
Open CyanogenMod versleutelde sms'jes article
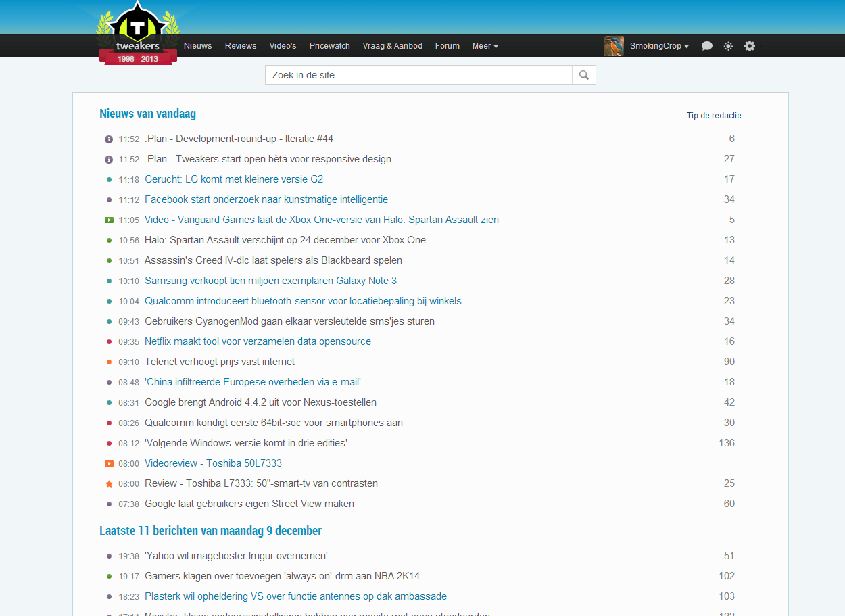click(289, 321)
